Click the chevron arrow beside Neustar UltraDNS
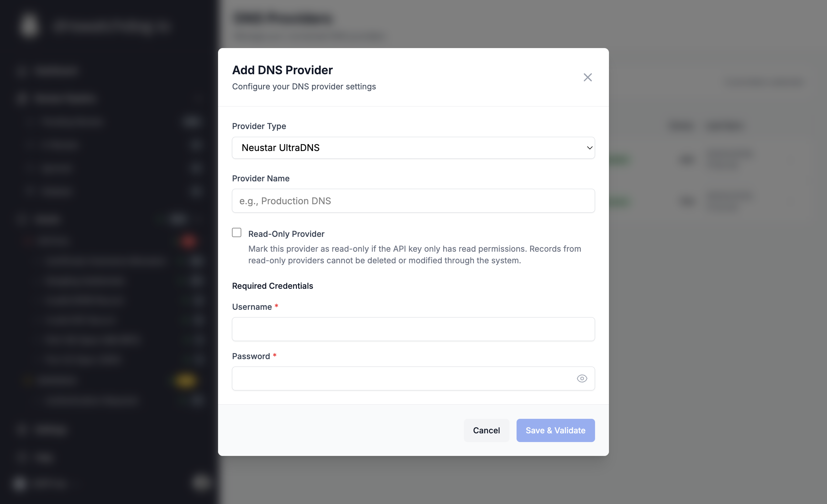Viewport: 827px width, 504px height. pyautogui.click(x=589, y=148)
